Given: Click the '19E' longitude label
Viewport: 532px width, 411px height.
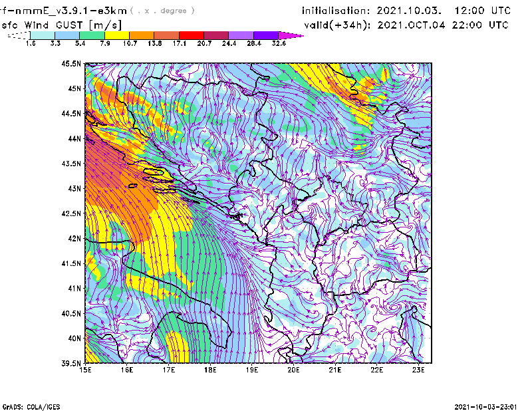Looking at the screenshot, I should (x=252, y=370).
